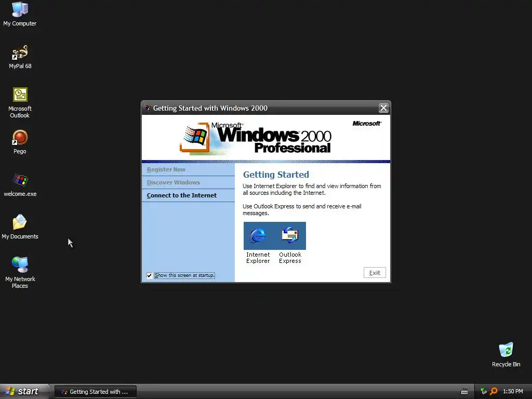Click the Getting Started taskbar button
Viewport: 532px width, 399px height.
(96, 392)
